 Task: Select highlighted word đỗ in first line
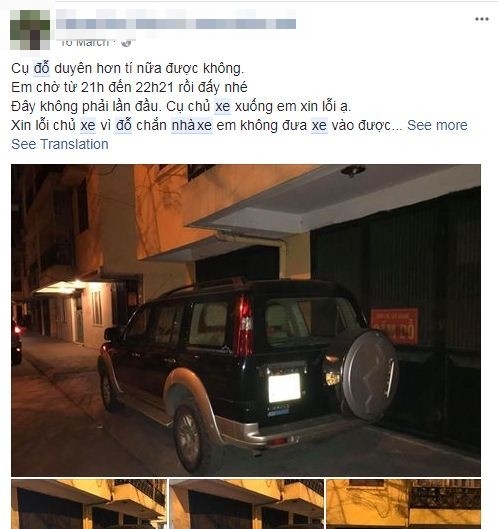point(42,68)
